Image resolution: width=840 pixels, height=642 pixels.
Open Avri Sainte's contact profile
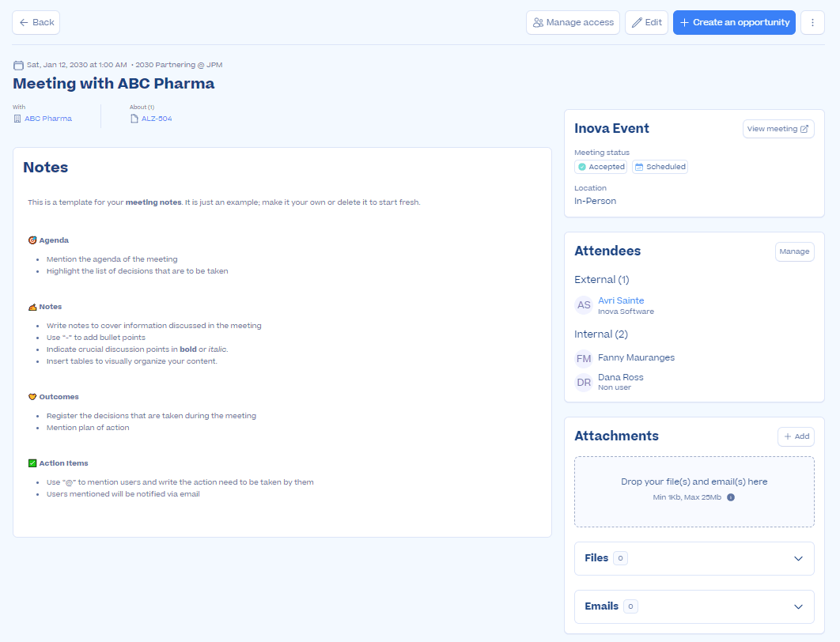click(x=621, y=300)
